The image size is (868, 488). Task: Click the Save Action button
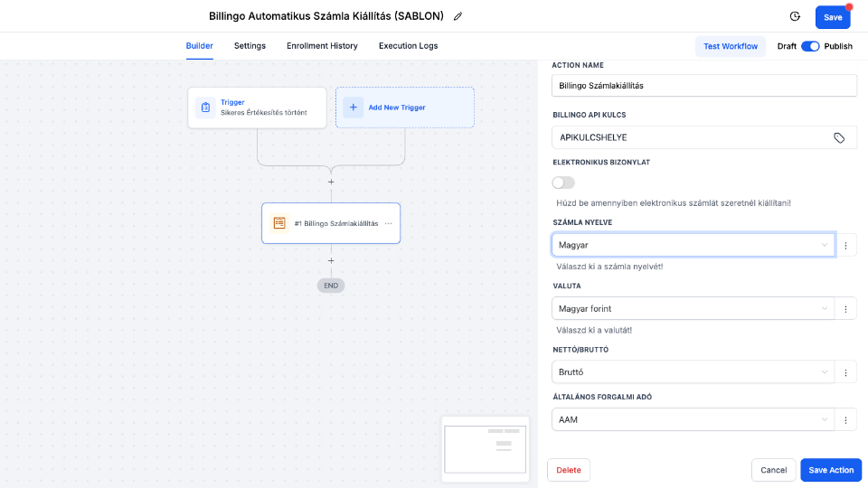(831, 470)
